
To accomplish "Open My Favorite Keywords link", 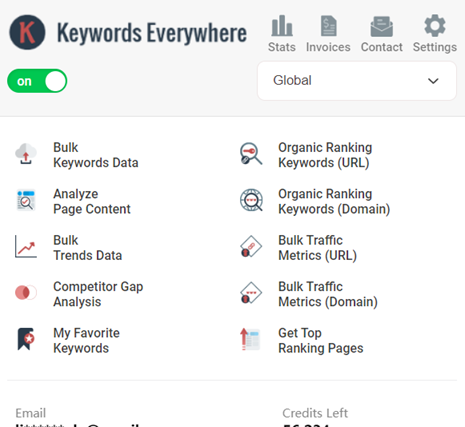I will [86, 340].
